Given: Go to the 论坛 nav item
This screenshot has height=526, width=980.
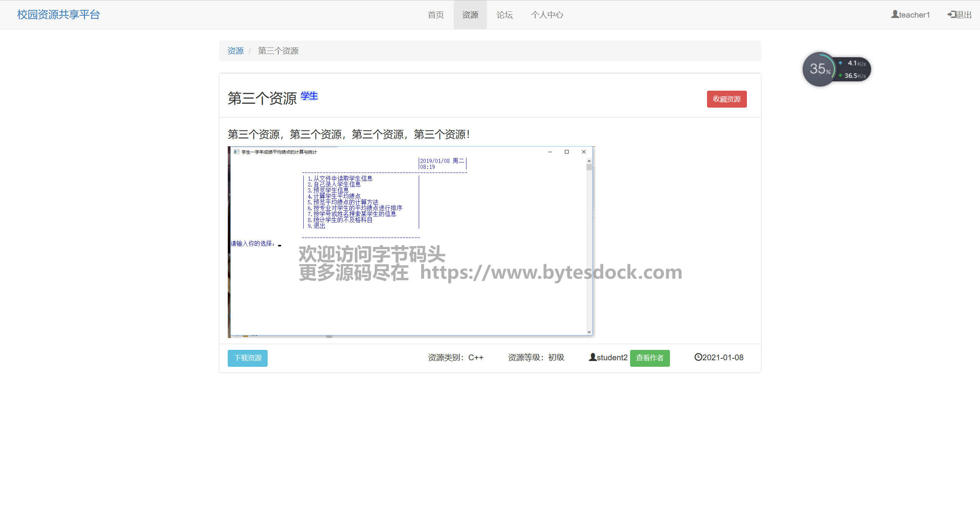Looking at the screenshot, I should pyautogui.click(x=504, y=15).
